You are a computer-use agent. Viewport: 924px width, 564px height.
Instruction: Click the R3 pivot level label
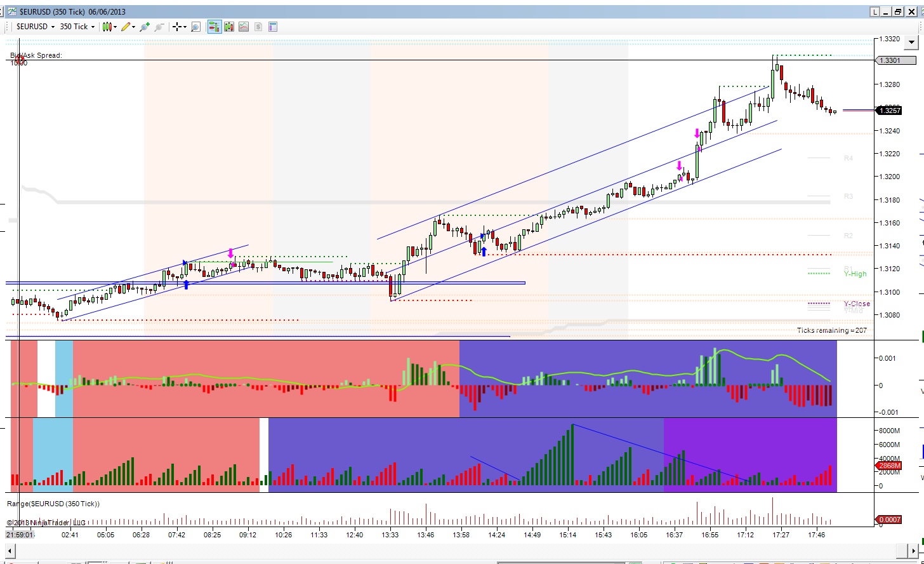point(848,197)
